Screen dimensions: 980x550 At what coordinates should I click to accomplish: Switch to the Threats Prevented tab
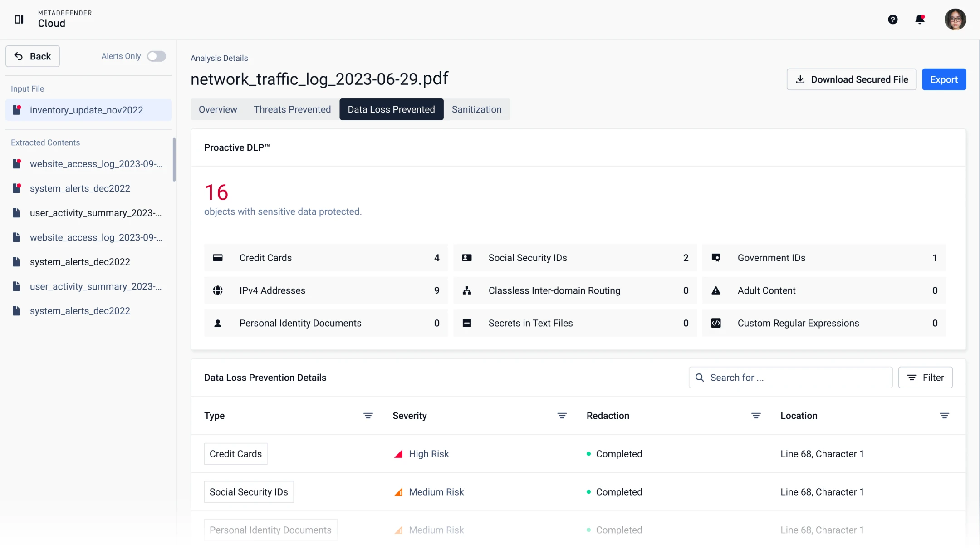click(x=292, y=109)
